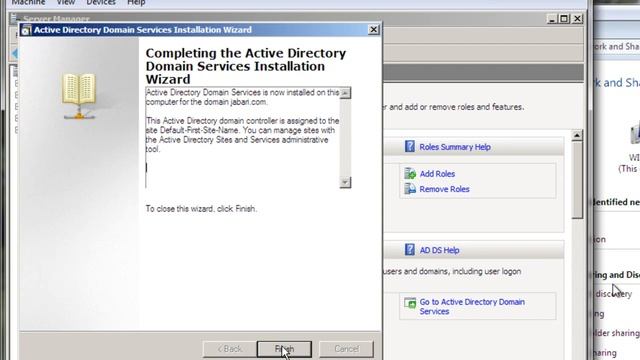640x360 pixels.
Task: Close the Active Directory installation wizard
Action: click(x=373, y=30)
